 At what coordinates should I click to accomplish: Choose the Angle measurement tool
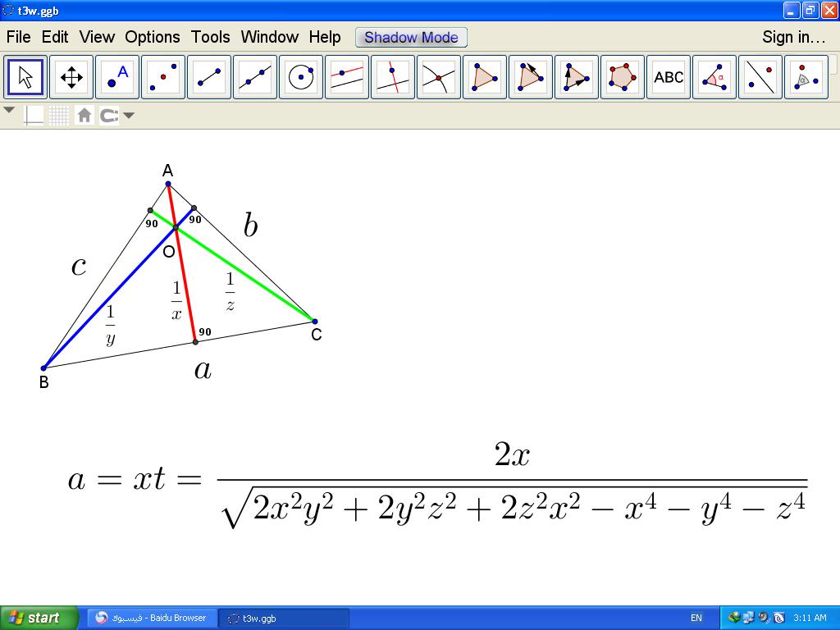point(714,78)
